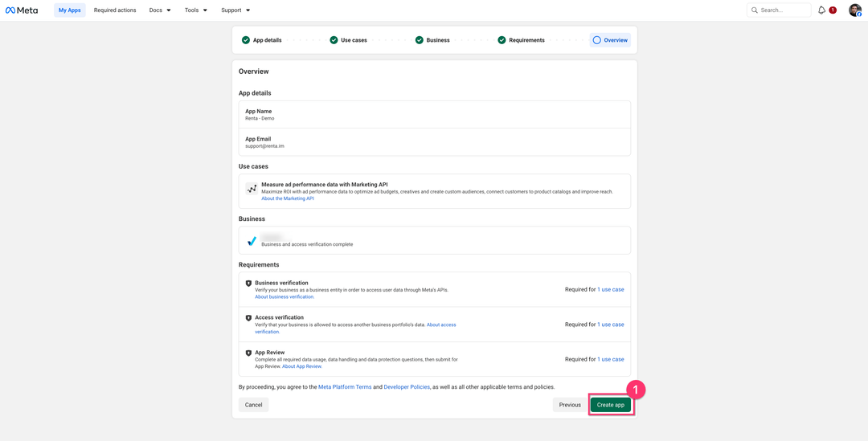
Task: Click the Meta logo
Action: coord(22,10)
